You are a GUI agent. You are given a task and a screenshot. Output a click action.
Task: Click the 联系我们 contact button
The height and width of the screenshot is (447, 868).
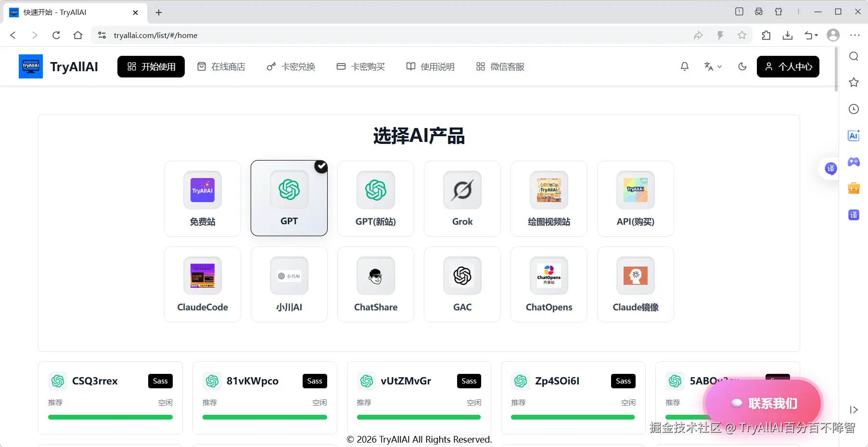click(x=764, y=403)
